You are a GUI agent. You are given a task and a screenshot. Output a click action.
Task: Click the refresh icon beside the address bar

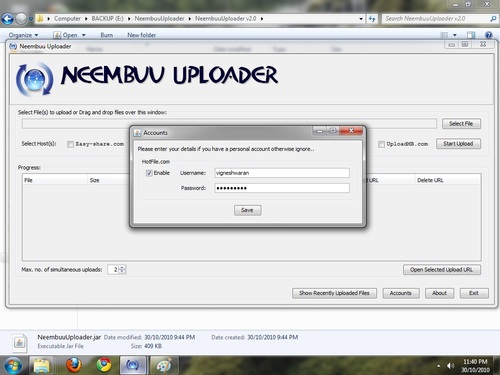click(x=372, y=19)
